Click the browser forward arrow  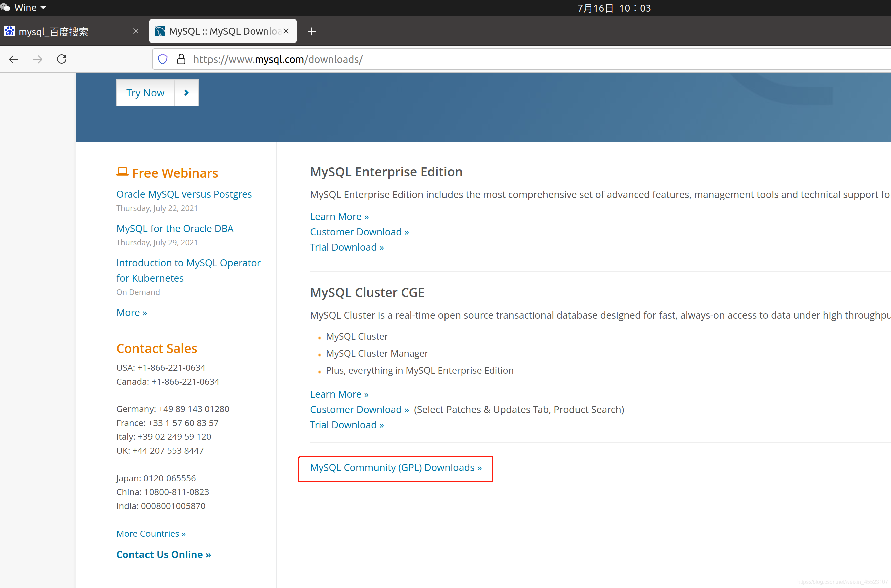37,59
